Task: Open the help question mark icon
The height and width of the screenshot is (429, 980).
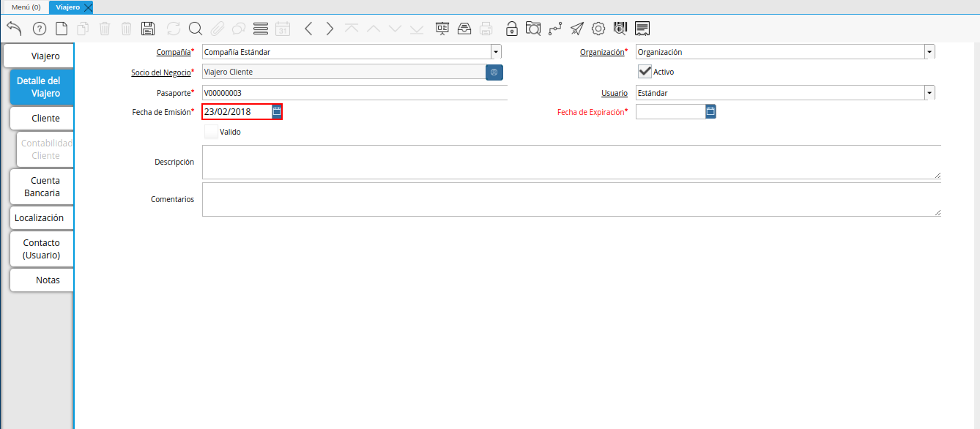Action: [40, 29]
